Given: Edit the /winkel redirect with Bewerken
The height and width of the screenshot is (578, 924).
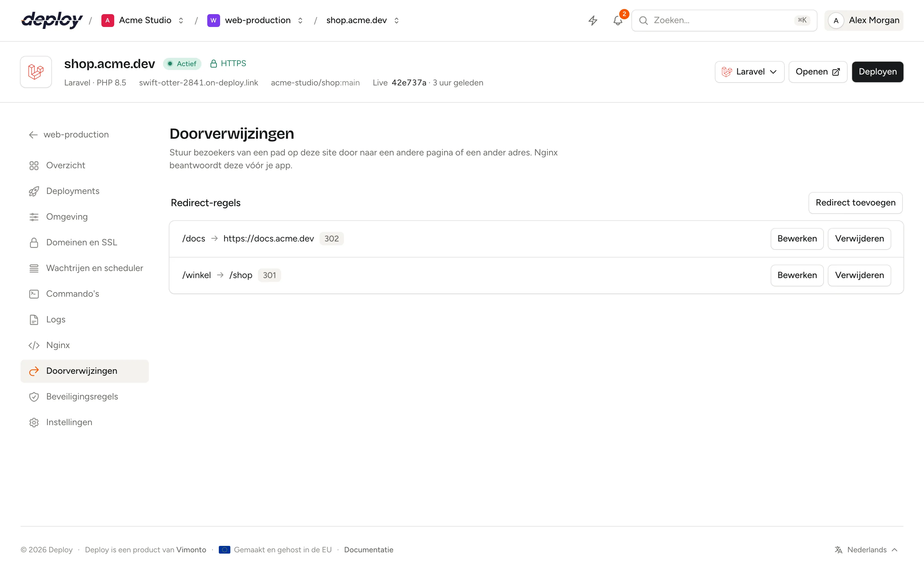Looking at the screenshot, I should pos(797,275).
